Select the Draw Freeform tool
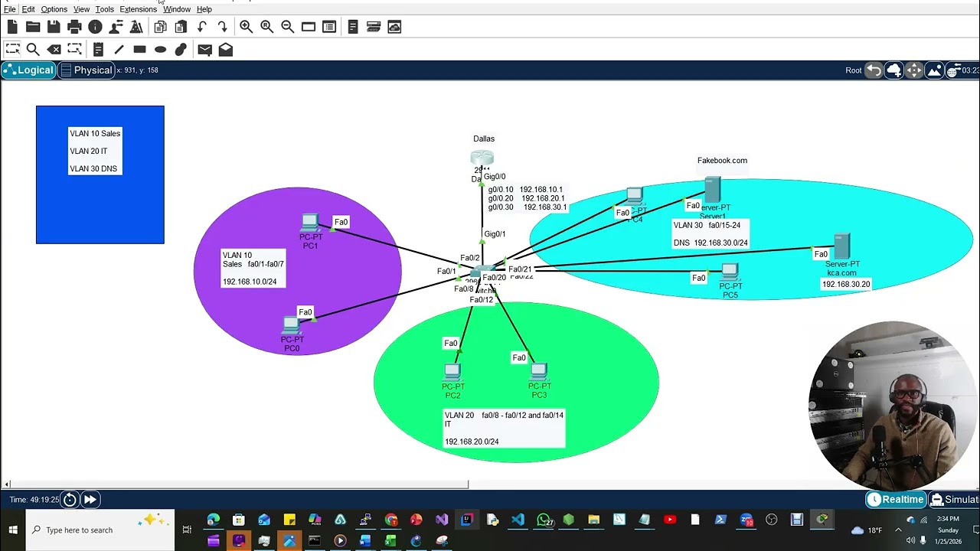980x551 pixels. 181,49
